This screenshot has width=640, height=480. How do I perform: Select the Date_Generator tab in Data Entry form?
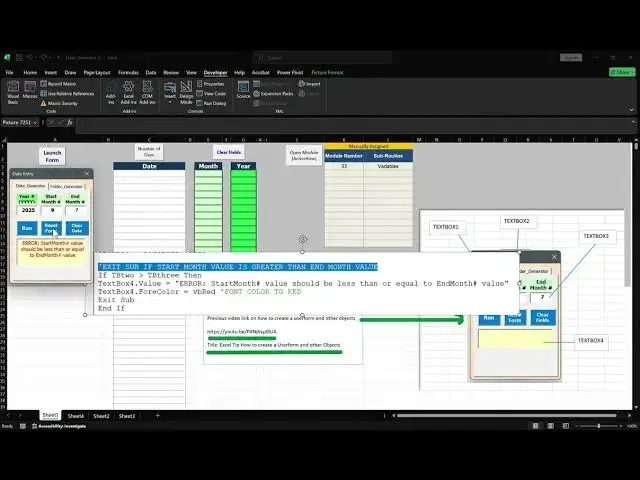click(x=30, y=186)
